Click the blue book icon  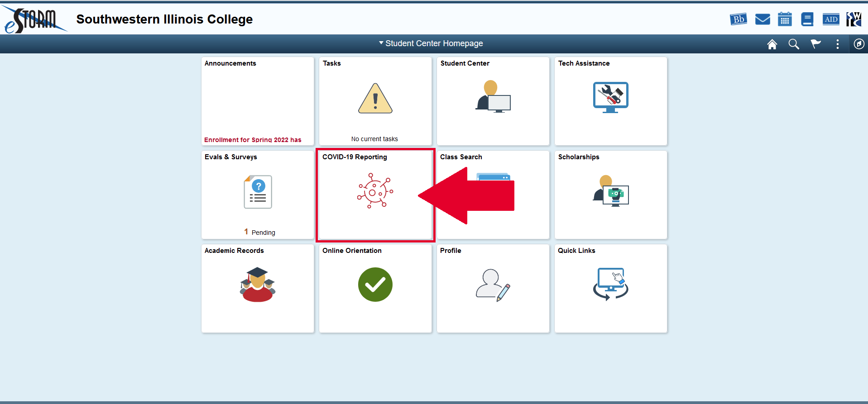click(807, 19)
